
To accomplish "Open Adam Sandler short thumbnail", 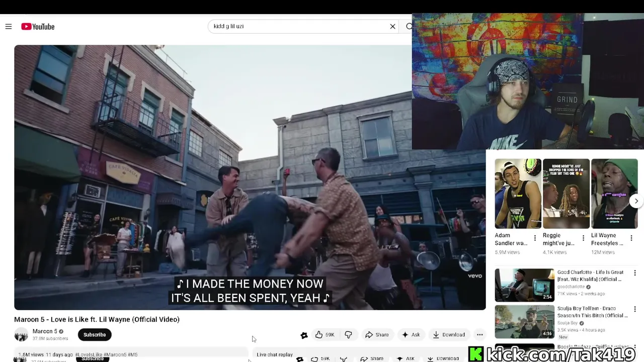I will tap(518, 194).
